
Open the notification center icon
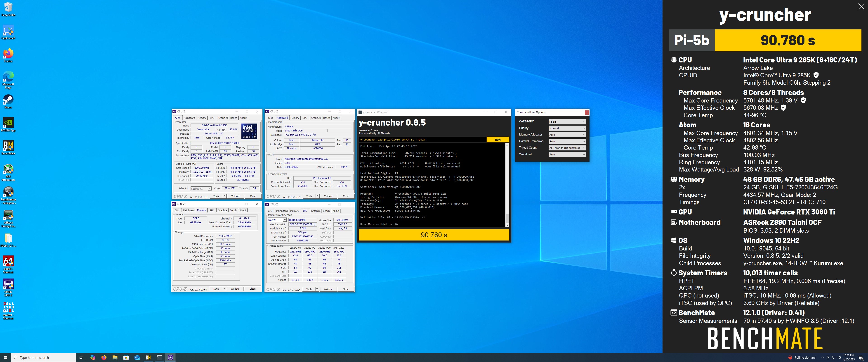[x=861, y=357]
